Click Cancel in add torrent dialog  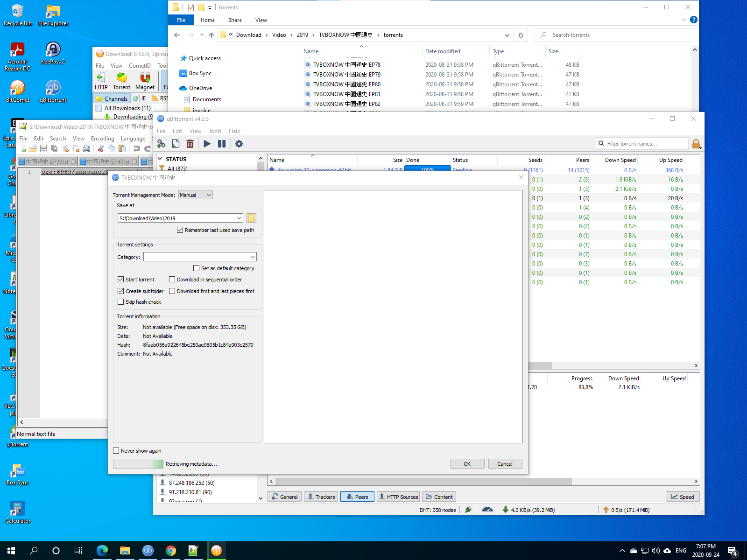click(505, 464)
